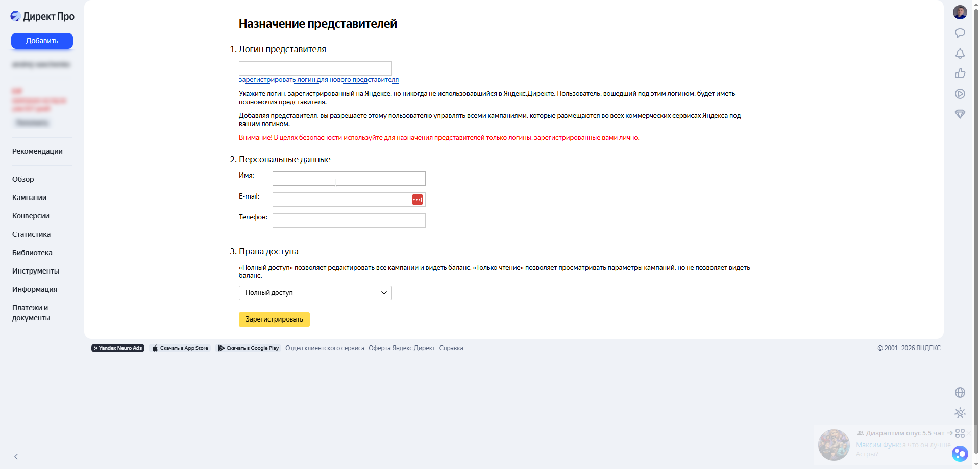Open Кампании in the sidebar menu
980x469 pixels.
[x=29, y=198]
